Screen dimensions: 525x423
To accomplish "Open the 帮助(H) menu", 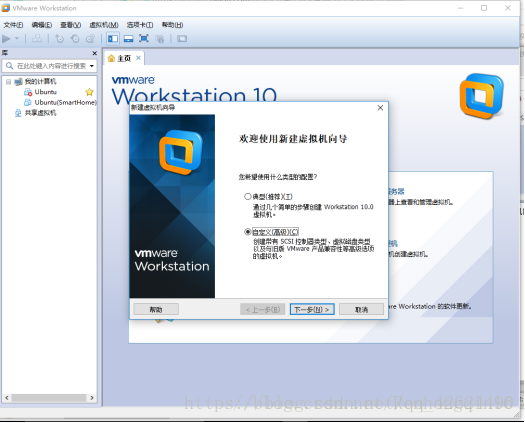I will pyautogui.click(x=172, y=25).
